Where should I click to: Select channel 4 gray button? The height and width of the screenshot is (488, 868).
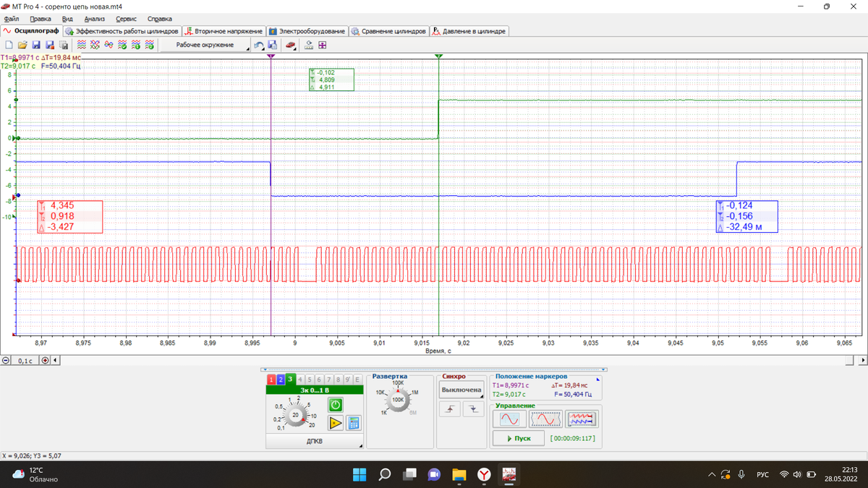point(299,379)
